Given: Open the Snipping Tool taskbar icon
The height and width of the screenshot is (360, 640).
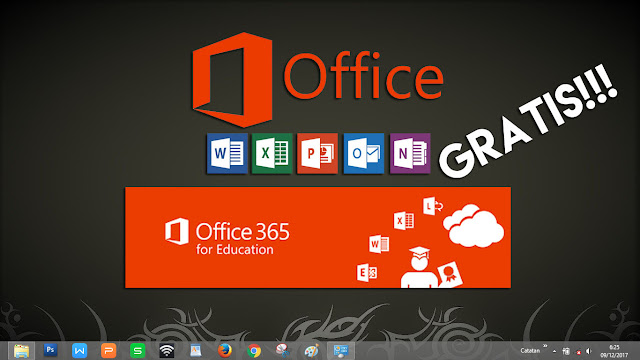Looking at the screenshot, I should point(282,351).
